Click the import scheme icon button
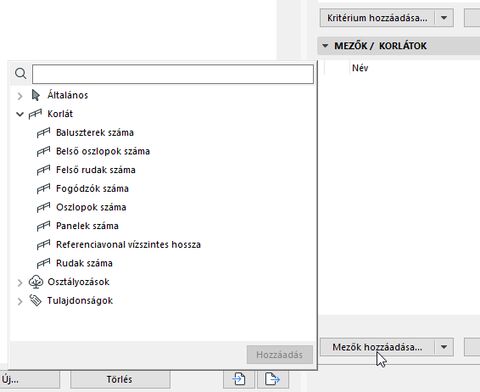This screenshot has height=392, width=480. tap(239, 379)
